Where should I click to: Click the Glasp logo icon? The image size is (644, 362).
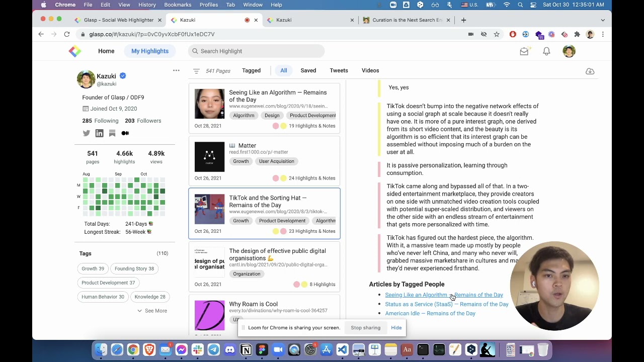pyautogui.click(x=74, y=51)
